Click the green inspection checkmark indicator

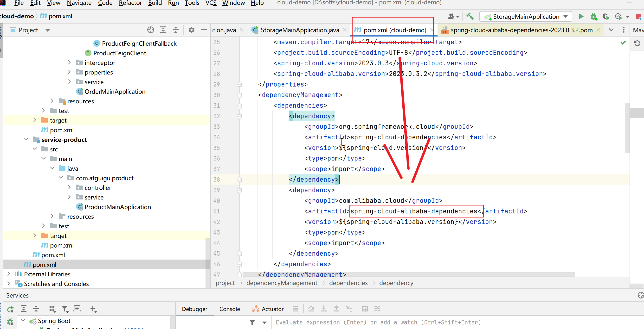[x=623, y=43]
